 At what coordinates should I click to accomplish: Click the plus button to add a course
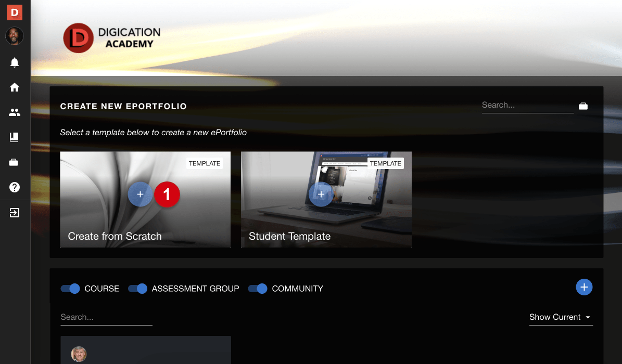(x=584, y=287)
